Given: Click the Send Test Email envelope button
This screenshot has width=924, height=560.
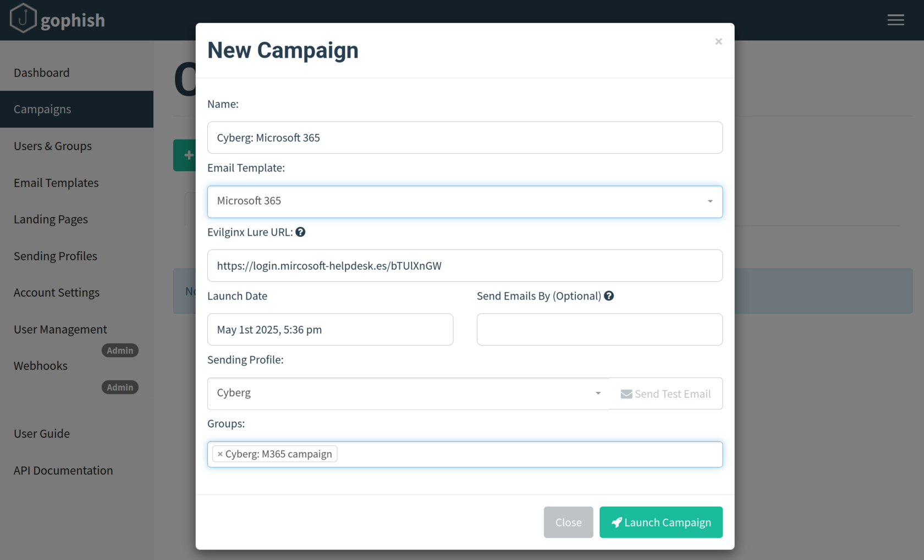Looking at the screenshot, I should 665,393.
